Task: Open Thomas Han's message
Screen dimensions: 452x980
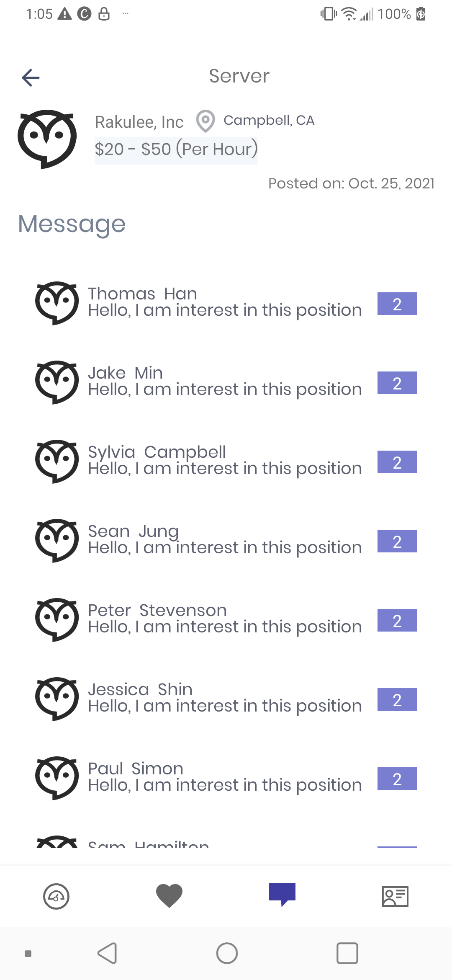Action: 226,303
